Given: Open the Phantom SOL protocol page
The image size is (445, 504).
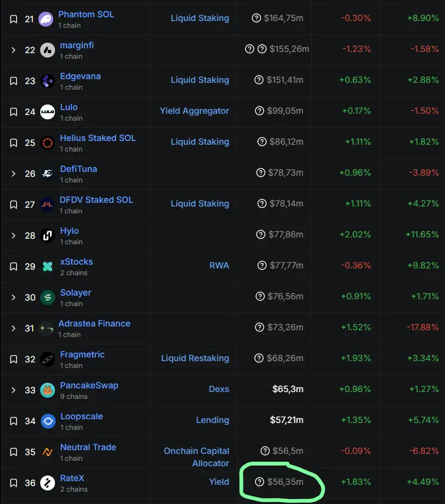Looking at the screenshot, I should pyautogui.click(x=86, y=14).
